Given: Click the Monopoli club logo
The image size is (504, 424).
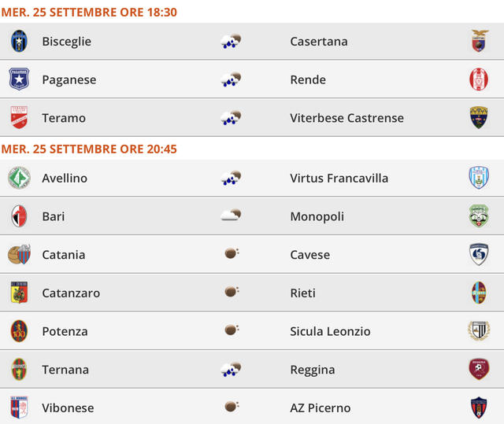Looking at the screenshot, I should [479, 216].
